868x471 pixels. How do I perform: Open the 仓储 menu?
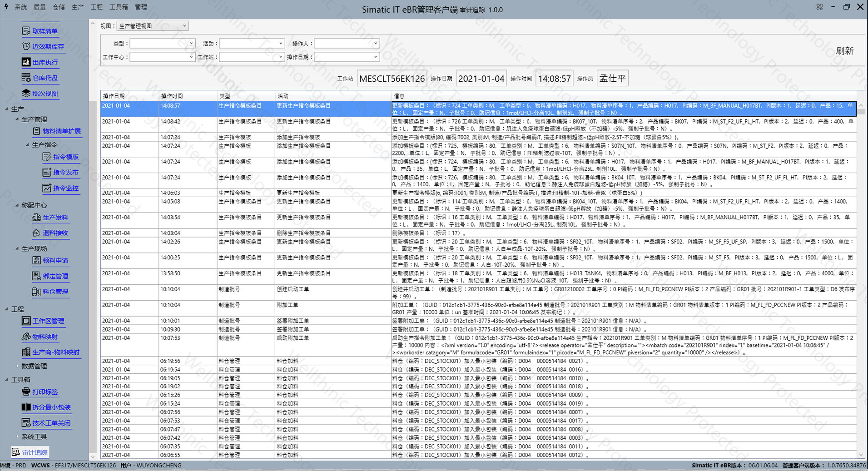(x=59, y=7)
